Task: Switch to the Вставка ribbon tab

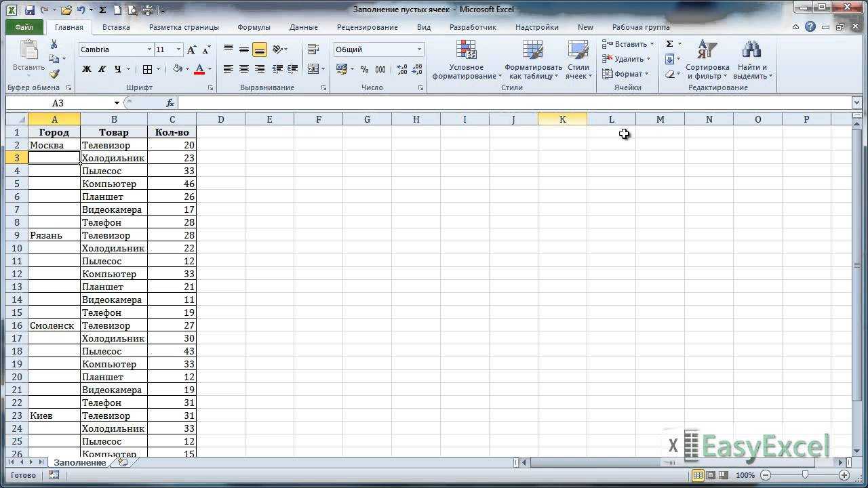Action: [116, 27]
